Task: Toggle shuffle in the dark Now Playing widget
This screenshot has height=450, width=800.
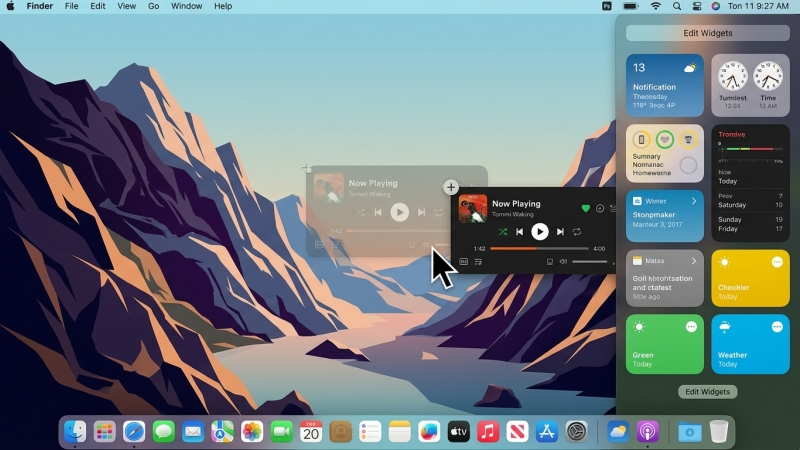Action: (503, 232)
